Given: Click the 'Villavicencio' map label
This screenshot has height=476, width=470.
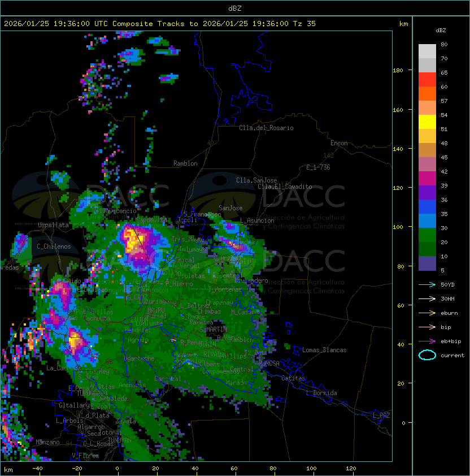Looking at the screenshot, I should pos(114,211).
